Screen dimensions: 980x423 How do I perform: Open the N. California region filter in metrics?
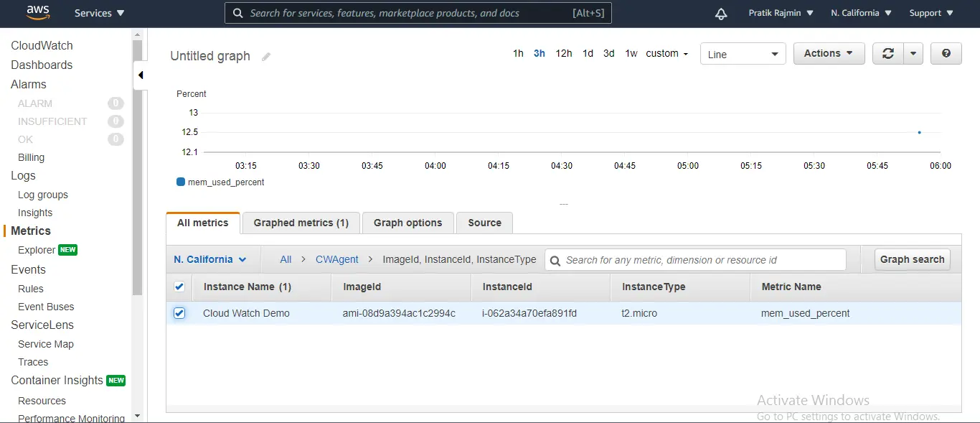coord(210,259)
